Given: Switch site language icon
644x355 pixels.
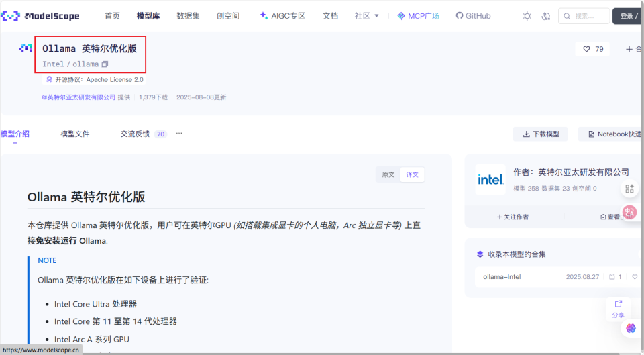Looking at the screenshot, I should [x=545, y=16].
